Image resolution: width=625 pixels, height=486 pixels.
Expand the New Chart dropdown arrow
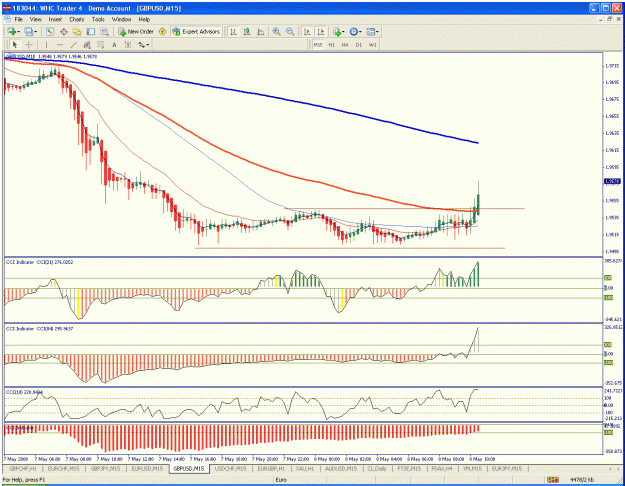18,31
